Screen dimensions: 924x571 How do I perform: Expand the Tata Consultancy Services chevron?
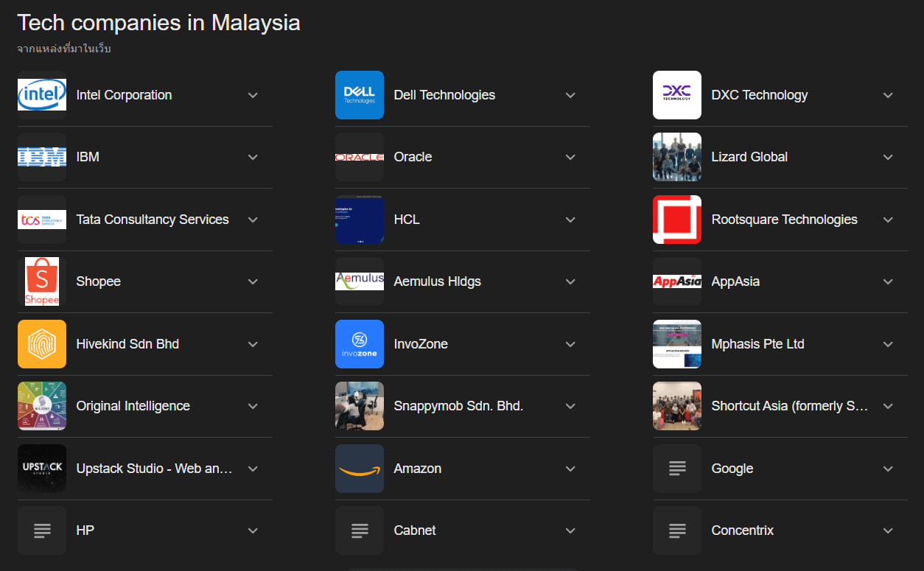253,220
